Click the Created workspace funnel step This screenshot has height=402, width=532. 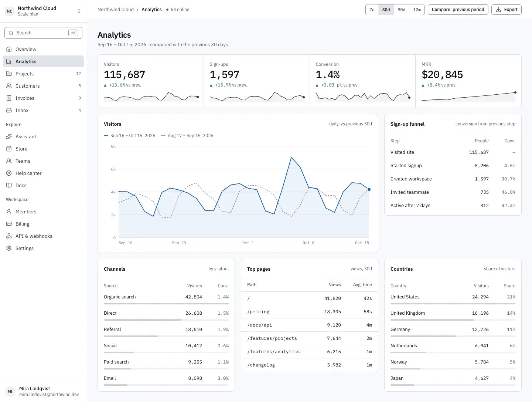click(453, 179)
